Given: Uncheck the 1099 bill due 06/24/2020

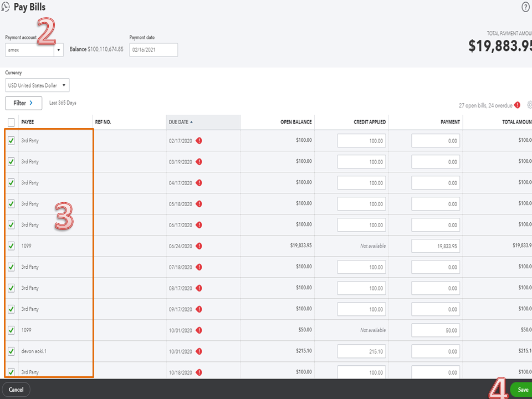Looking at the screenshot, I should pos(11,245).
